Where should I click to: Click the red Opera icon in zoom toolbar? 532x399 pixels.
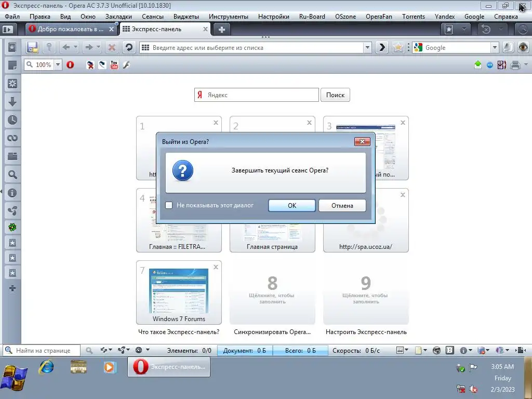[70, 65]
